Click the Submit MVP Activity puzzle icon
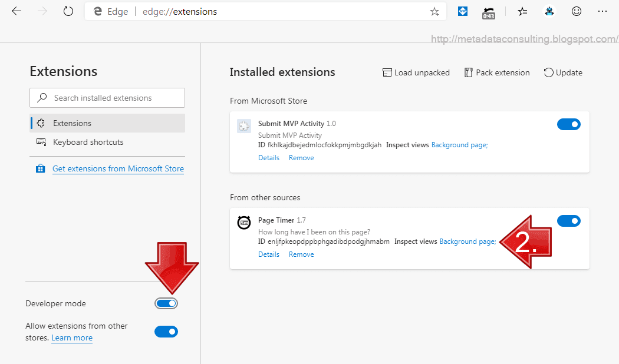This screenshot has height=364, width=619. pyautogui.click(x=244, y=126)
